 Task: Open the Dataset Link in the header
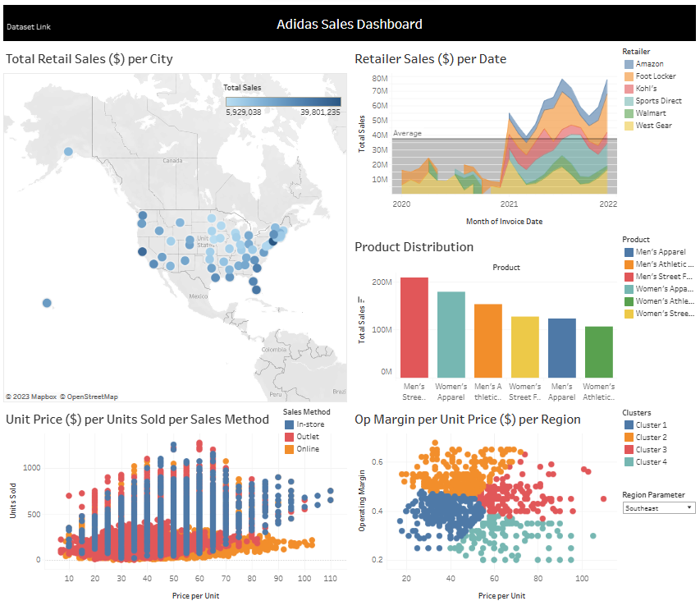point(28,27)
